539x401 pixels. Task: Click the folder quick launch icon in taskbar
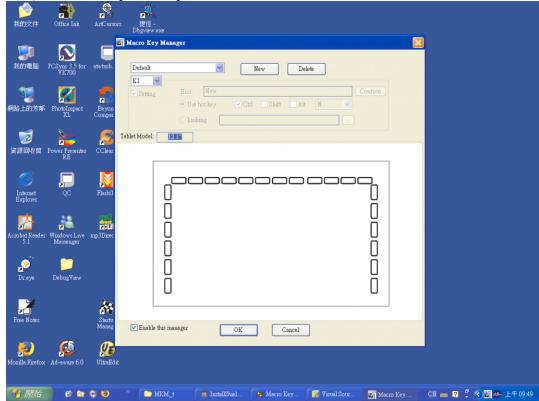[x=80, y=394]
